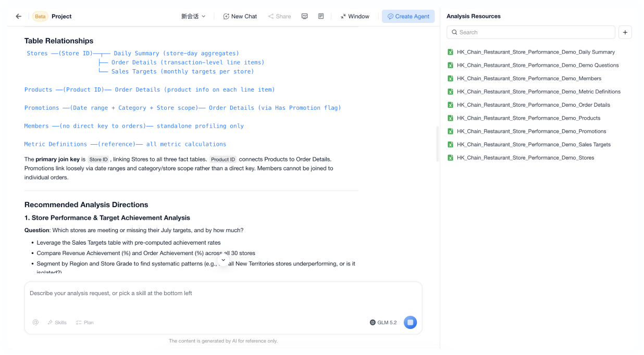Open HK_Chain_Restaurant_Store_Performance_Demo_Sales Targets file

[534, 145]
